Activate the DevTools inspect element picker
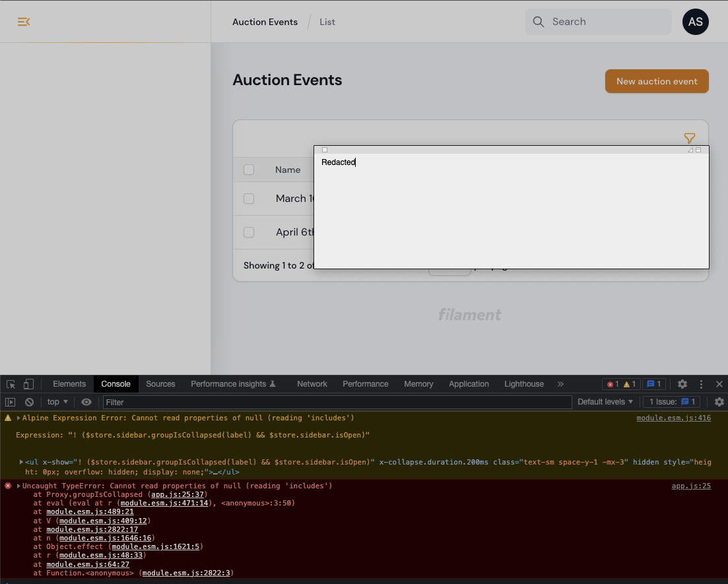The image size is (728, 584). (x=11, y=384)
